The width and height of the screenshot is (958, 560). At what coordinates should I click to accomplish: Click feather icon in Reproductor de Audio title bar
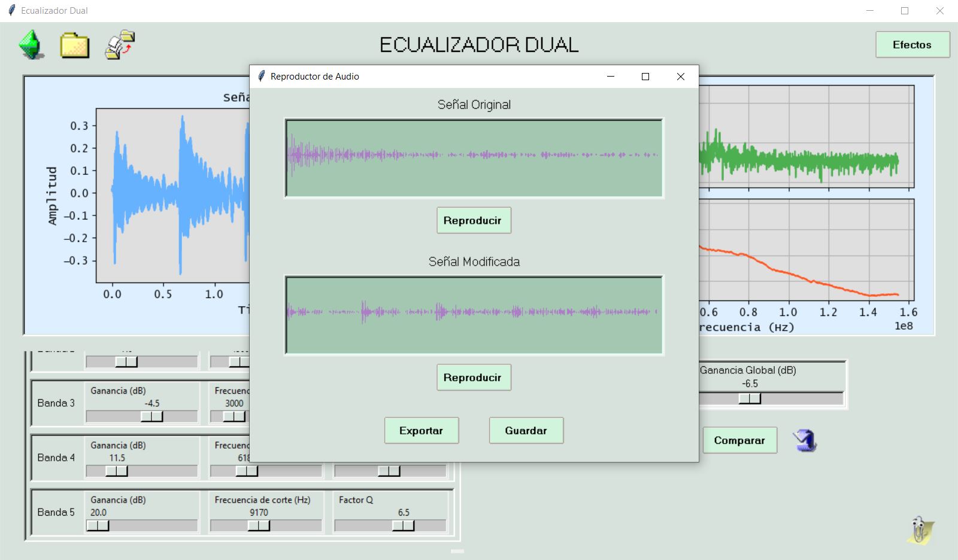click(261, 77)
